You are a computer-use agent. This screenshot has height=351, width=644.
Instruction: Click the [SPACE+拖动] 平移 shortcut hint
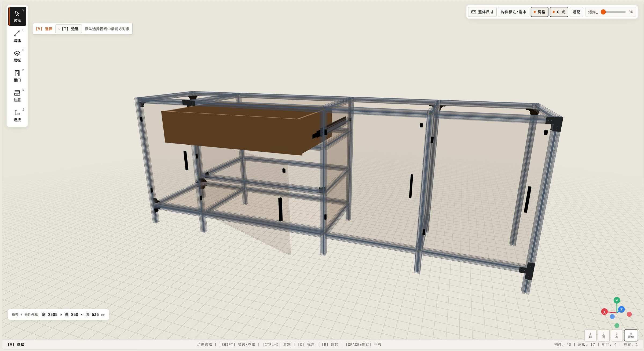click(x=364, y=345)
